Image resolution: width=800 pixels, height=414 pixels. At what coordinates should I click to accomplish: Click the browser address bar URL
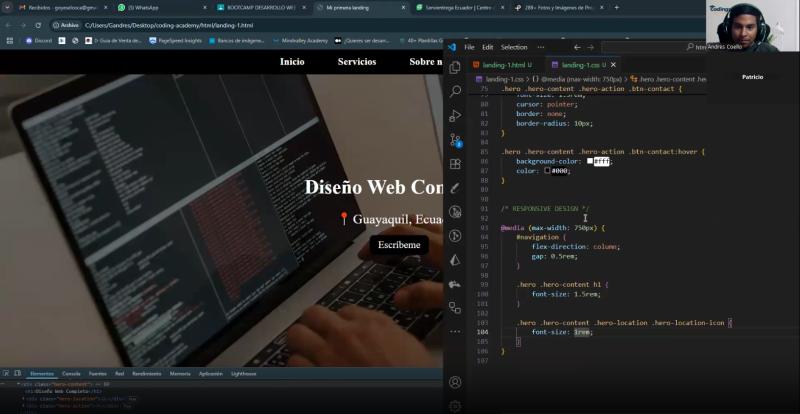169,25
